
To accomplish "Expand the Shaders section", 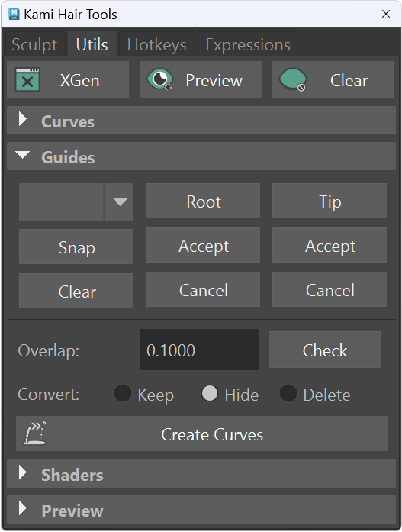I will [x=201, y=474].
